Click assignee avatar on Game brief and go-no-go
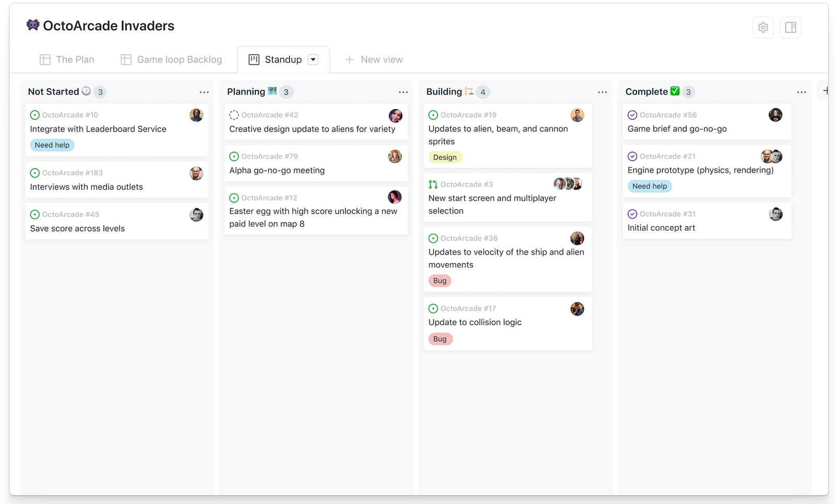This screenshot has width=835, height=504. pos(776,115)
